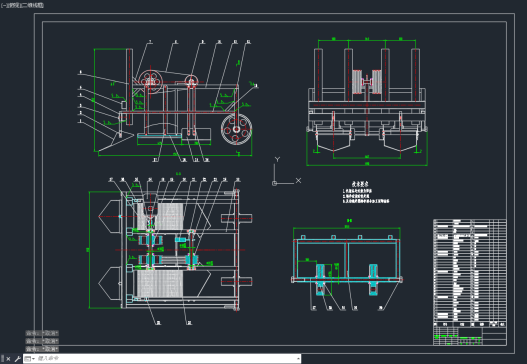The width and height of the screenshot is (527, 364).
Task: Close the command line window
Action: [8, 359]
